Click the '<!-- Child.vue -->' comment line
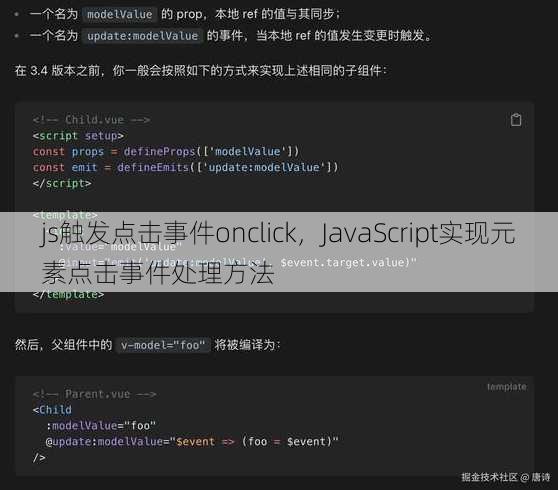This screenshot has height=490, width=558. pyautogui.click(x=91, y=120)
